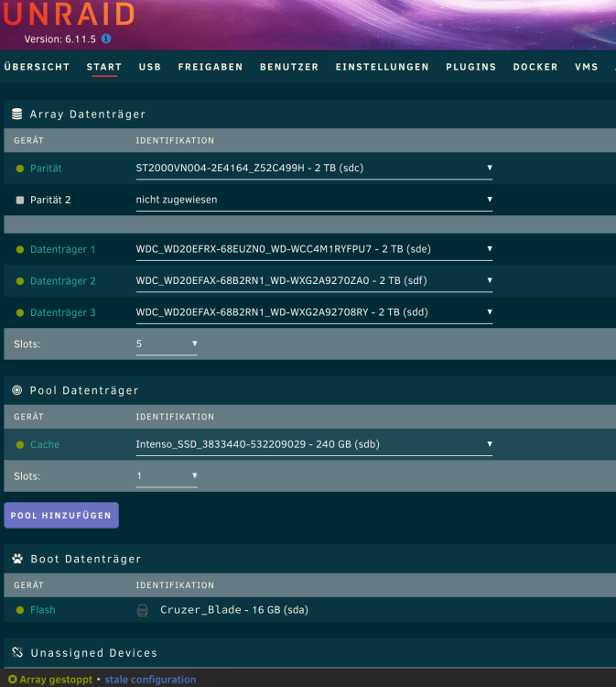Open the Datenträger 2 disk dropdown
This screenshot has height=687, width=616.
pos(314,281)
